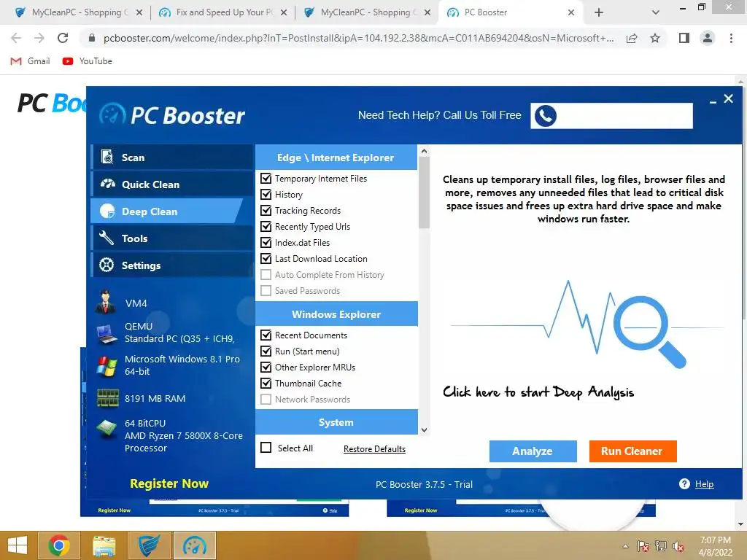Image resolution: width=747 pixels, height=560 pixels.
Task: Click Register Now
Action: [169, 483]
